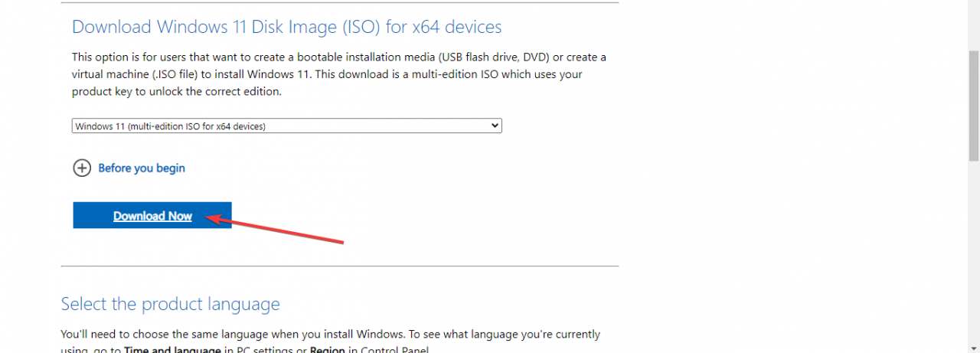The width and height of the screenshot is (980, 353).
Task: Click the scrollbar down arrow
Action: pos(974,348)
